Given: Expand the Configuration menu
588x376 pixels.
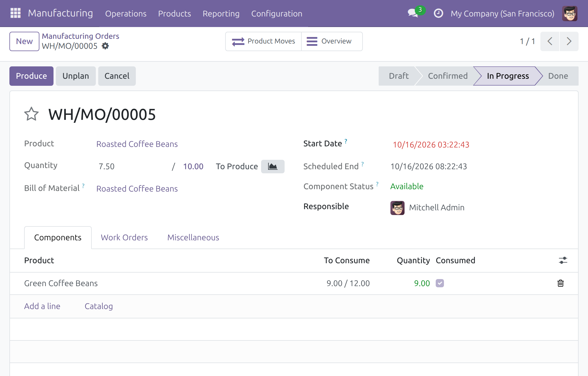Looking at the screenshot, I should tap(277, 14).
